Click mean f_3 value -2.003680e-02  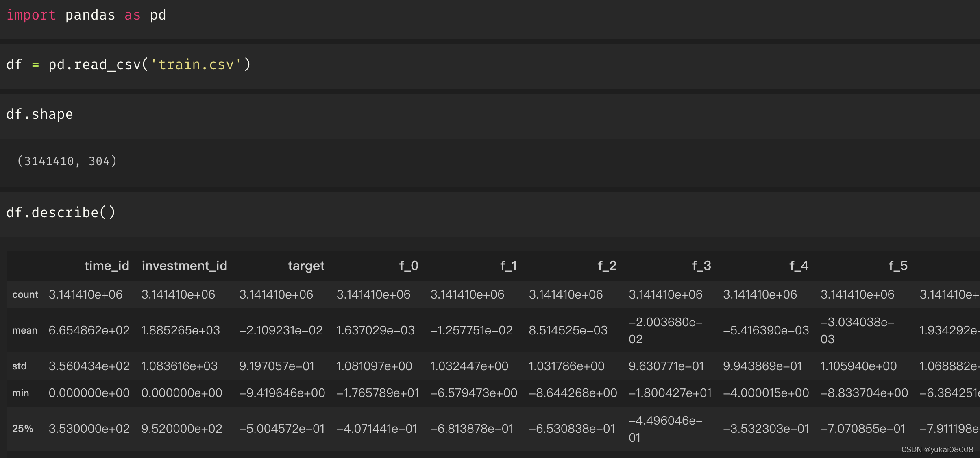666,330
